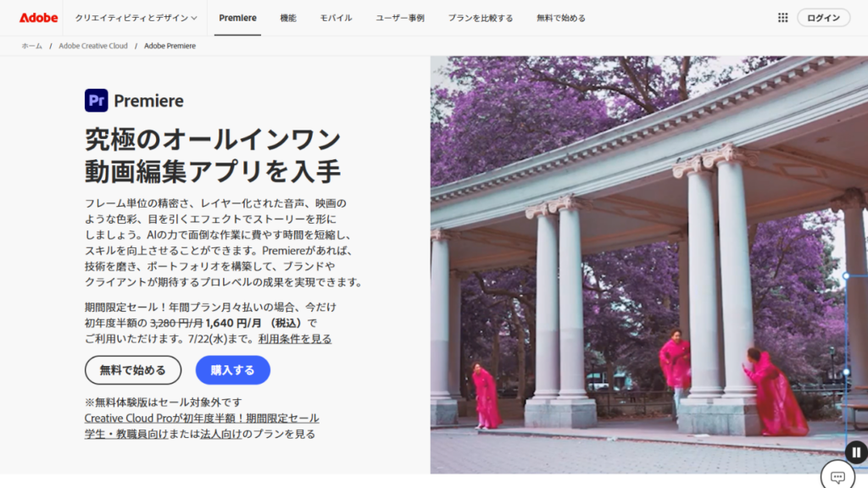The height and width of the screenshot is (488, 868).
Task: Pause the hero video
Action: click(856, 452)
